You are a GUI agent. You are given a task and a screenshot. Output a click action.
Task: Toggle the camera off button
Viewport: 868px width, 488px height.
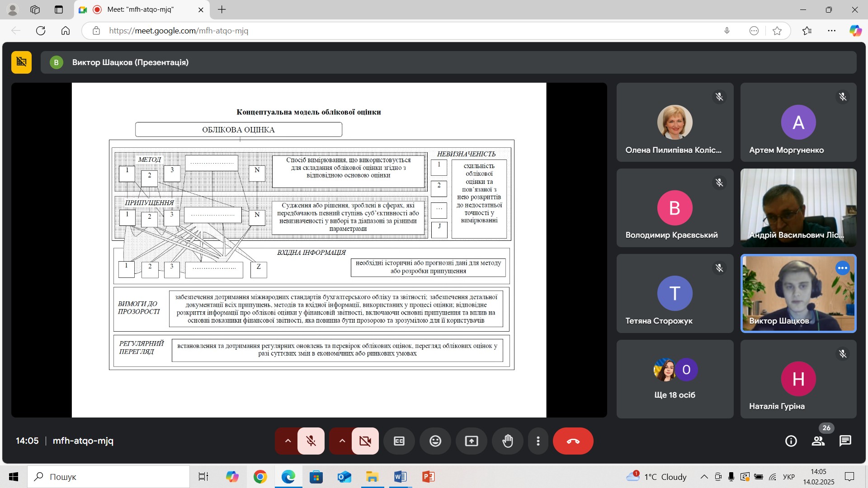tap(365, 441)
